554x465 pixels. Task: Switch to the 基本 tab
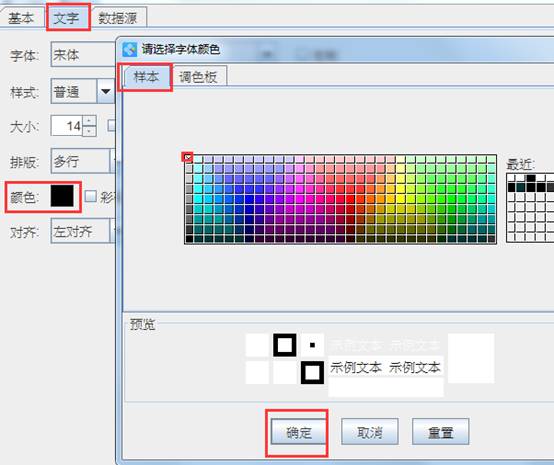tap(21, 18)
